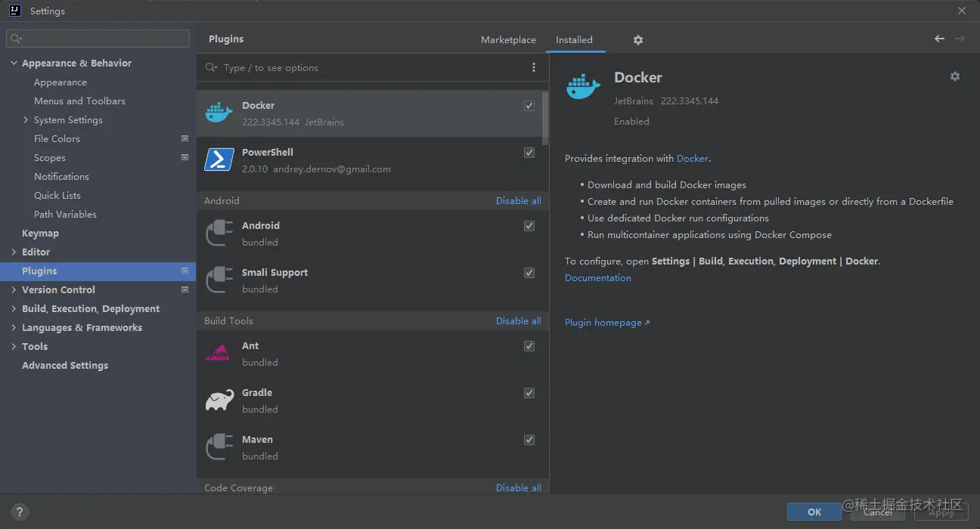Expand Languages & Frameworks node
This screenshot has height=529, width=980.
pos(14,328)
